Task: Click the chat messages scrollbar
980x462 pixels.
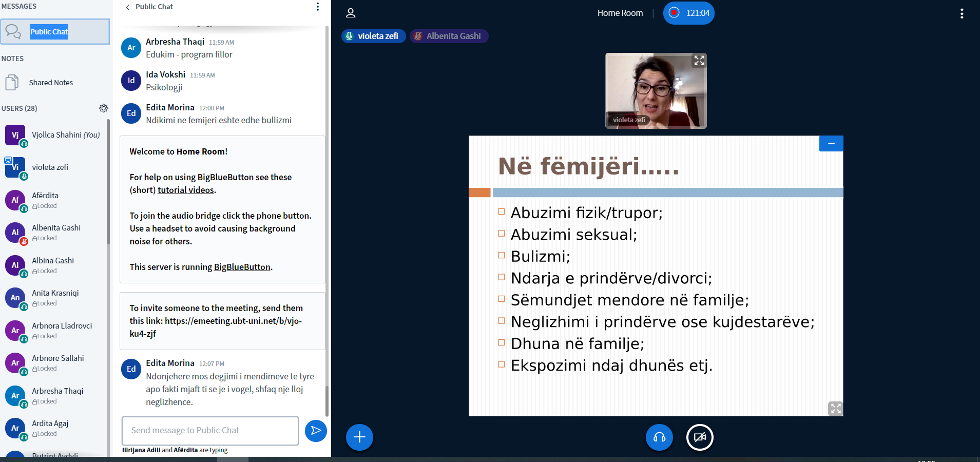Action: pyautogui.click(x=327, y=205)
